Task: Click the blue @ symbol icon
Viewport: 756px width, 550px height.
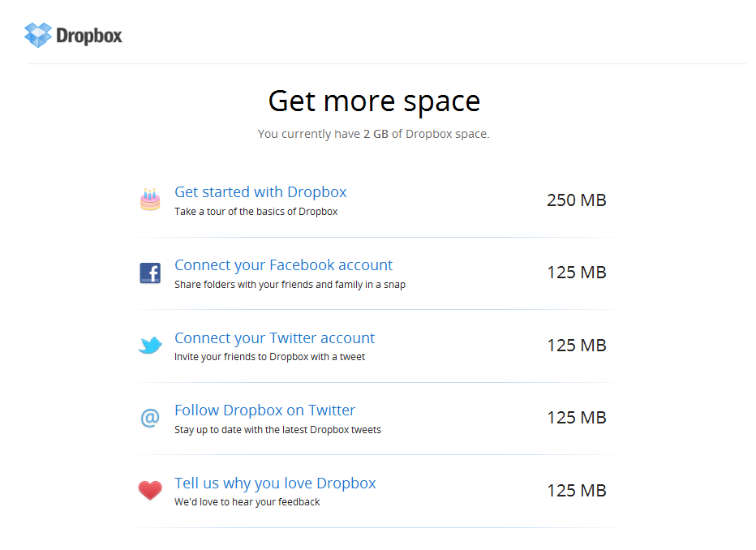Action: tap(150, 419)
